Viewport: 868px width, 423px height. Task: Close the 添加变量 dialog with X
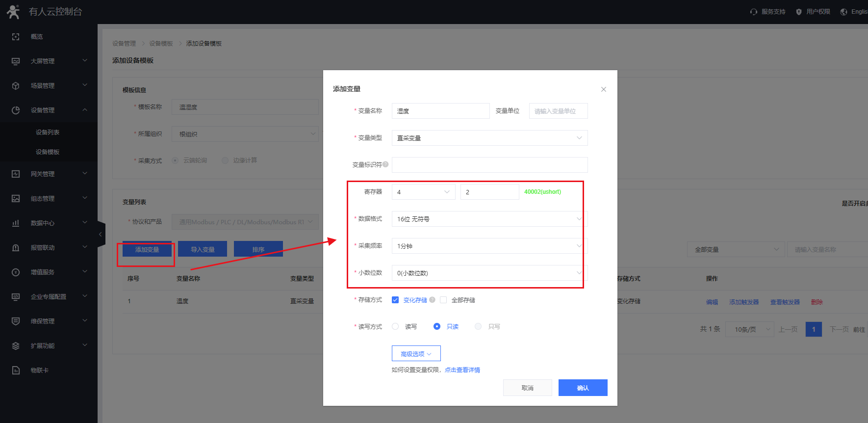coord(604,89)
